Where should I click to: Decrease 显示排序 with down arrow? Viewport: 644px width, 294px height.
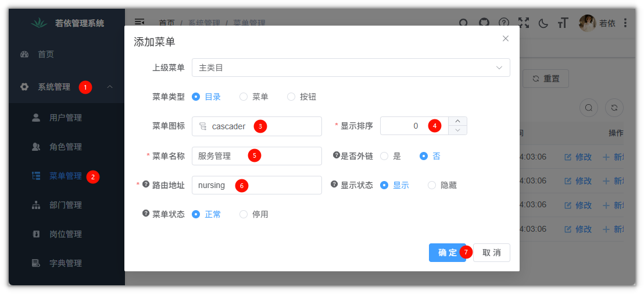(458, 131)
